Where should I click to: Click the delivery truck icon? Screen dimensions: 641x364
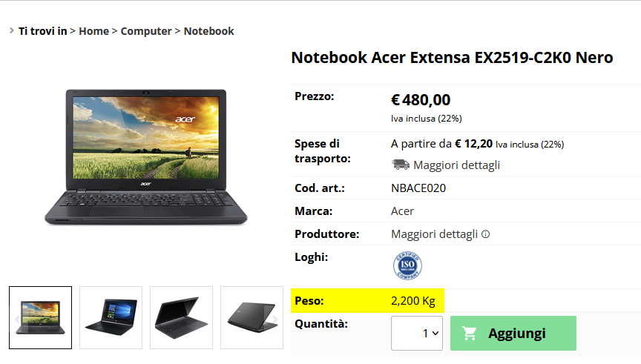tap(400, 165)
